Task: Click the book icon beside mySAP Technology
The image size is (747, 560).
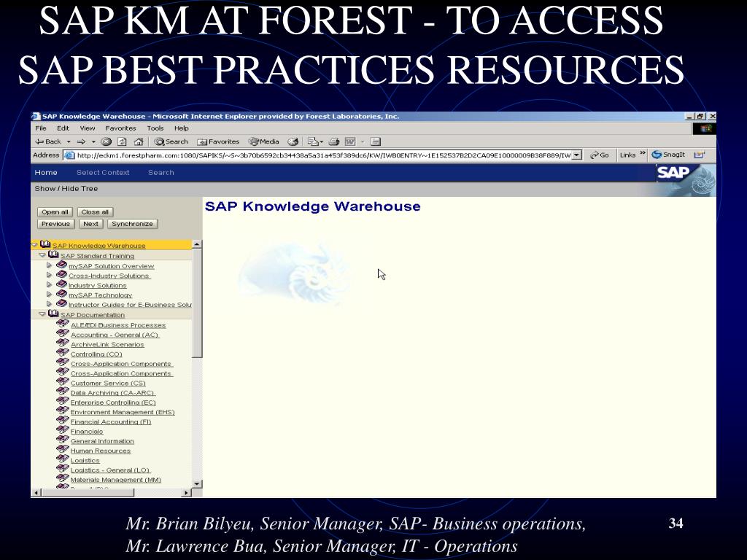Action: click(x=61, y=293)
